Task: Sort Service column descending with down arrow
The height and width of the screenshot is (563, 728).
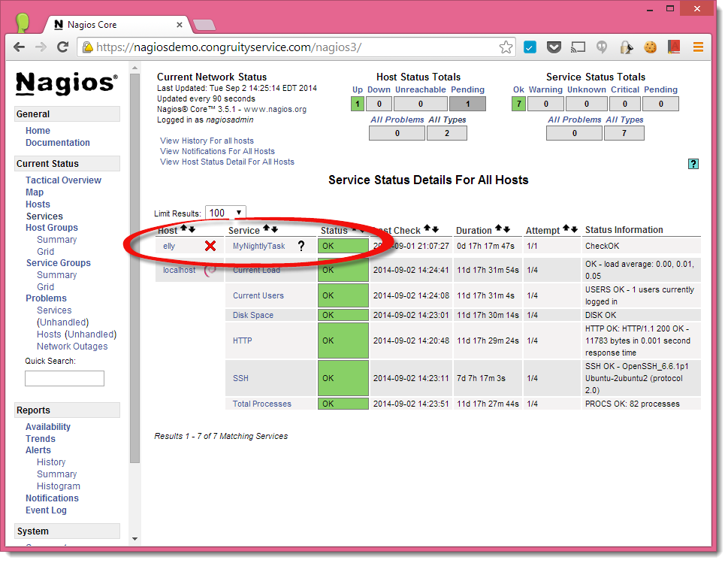Action: tap(274, 229)
